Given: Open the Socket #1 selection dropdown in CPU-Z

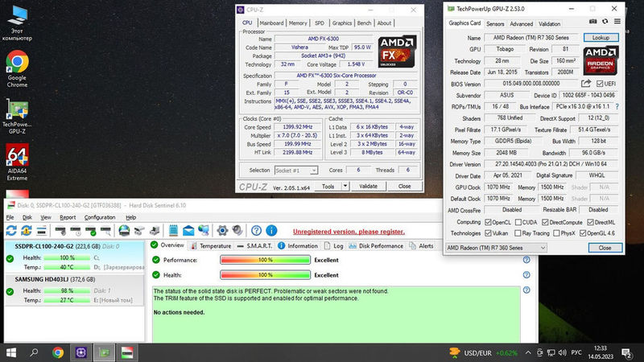Looking at the screenshot, I should coord(296,171).
